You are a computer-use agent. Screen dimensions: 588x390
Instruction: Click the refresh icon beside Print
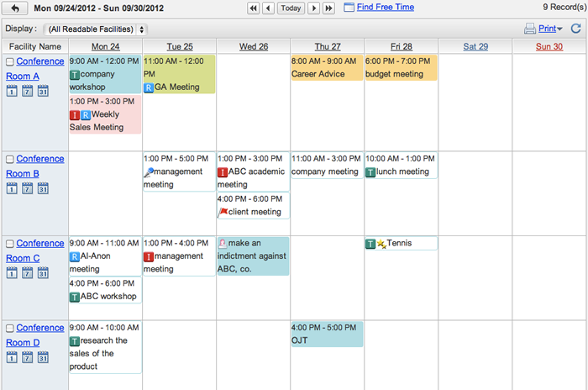pyautogui.click(x=576, y=29)
